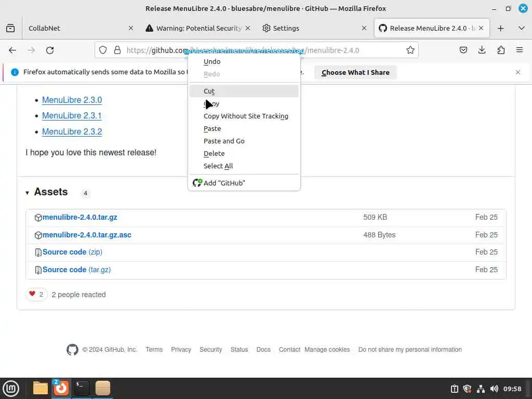Choose Select All in context menu
This screenshot has width=532, height=399.
tap(244, 166)
